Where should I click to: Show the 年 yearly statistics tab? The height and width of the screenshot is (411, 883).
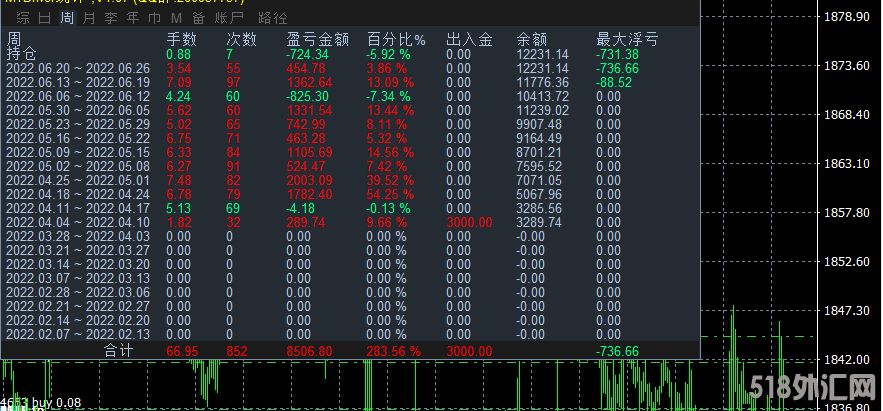pyautogui.click(x=133, y=19)
